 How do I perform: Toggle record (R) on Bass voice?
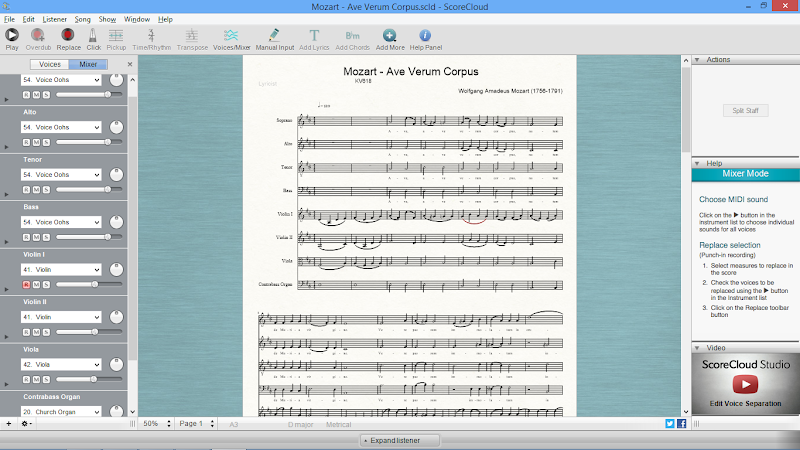click(x=26, y=237)
